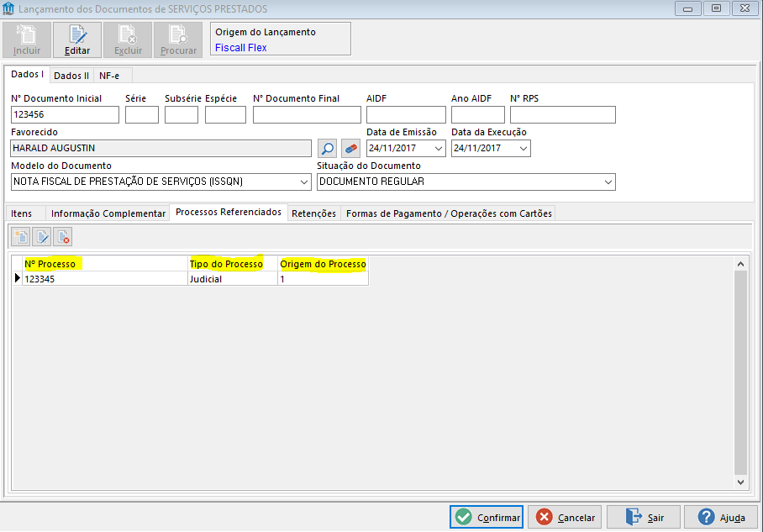Click the Subsérie input field
The height and width of the screenshot is (532, 763).
(182, 115)
